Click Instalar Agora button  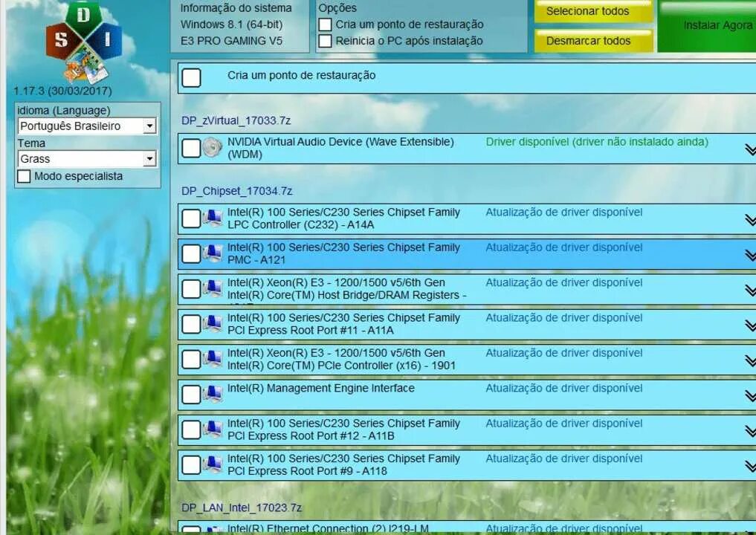point(707,25)
